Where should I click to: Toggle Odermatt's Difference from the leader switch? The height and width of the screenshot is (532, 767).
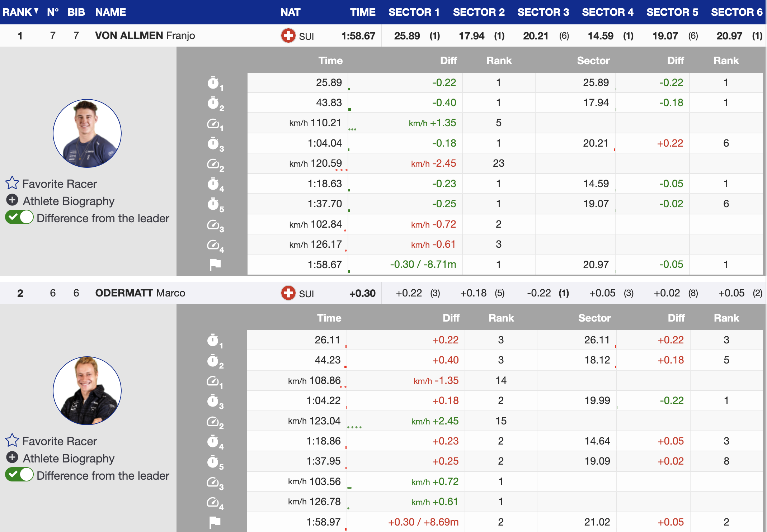(19, 475)
